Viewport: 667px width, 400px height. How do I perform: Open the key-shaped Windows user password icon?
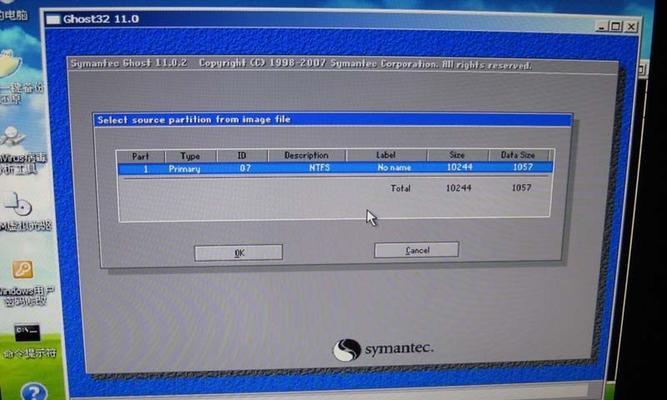[x=22, y=270]
